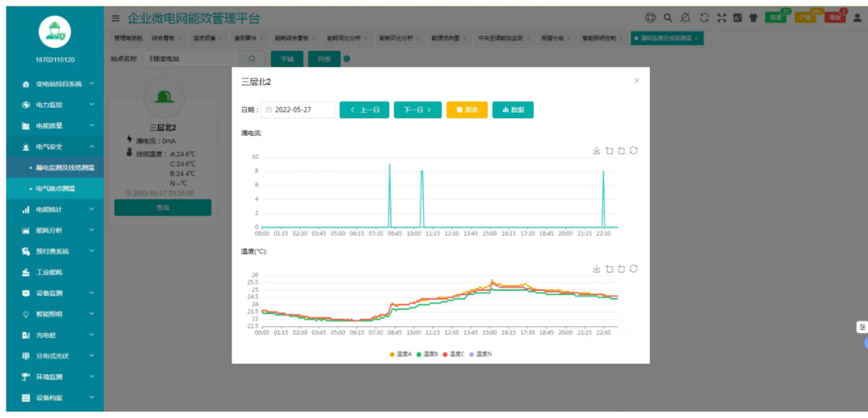Click the date field showing 2022-05-27
The height and width of the screenshot is (418, 868).
299,109
